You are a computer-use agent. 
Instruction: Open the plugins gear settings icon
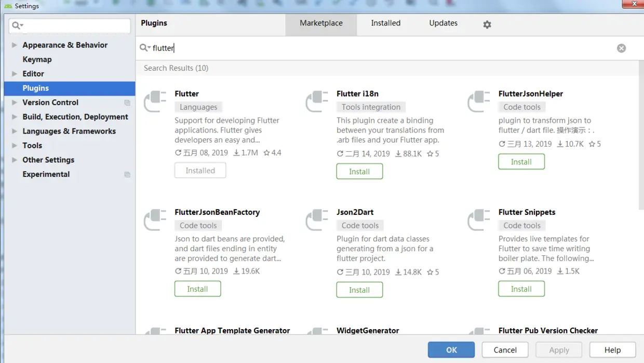click(487, 24)
